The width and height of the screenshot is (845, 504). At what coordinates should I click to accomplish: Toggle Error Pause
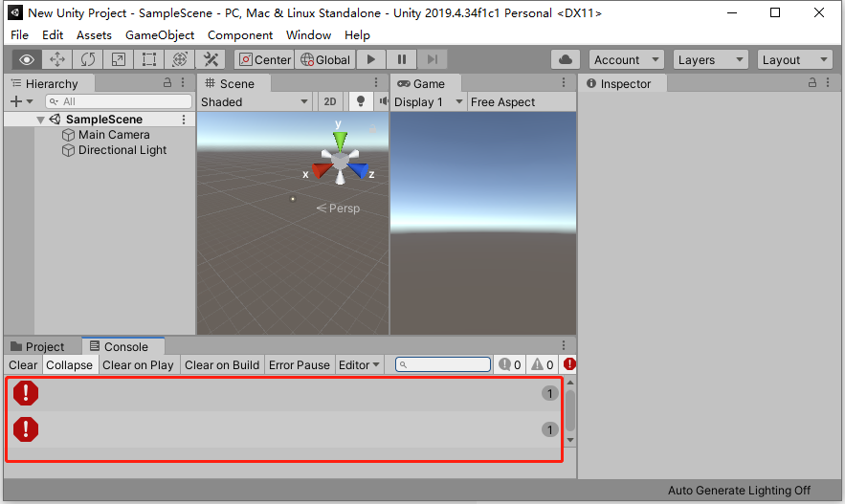point(300,365)
